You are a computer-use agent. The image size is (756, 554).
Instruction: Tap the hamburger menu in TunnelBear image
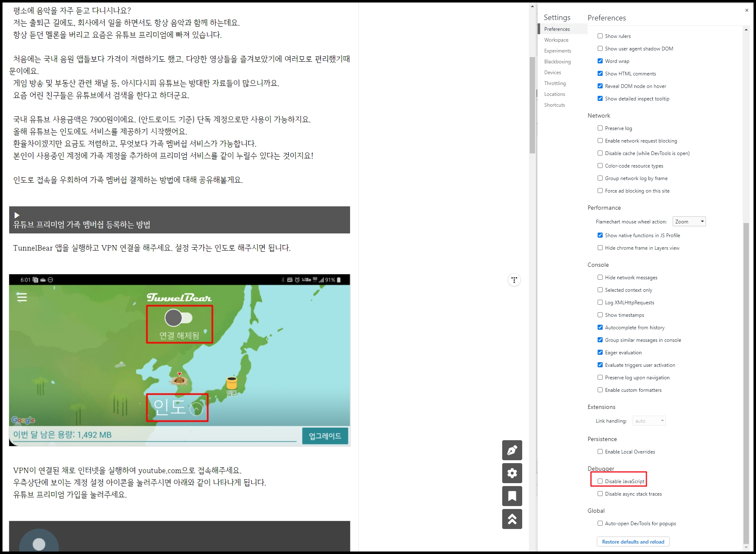point(22,297)
